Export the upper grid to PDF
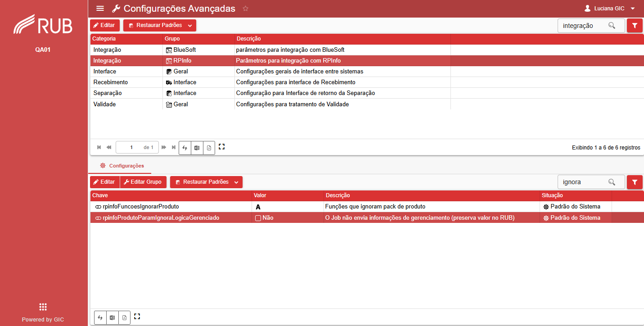The height and width of the screenshot is (326, 644). (209, 148)
